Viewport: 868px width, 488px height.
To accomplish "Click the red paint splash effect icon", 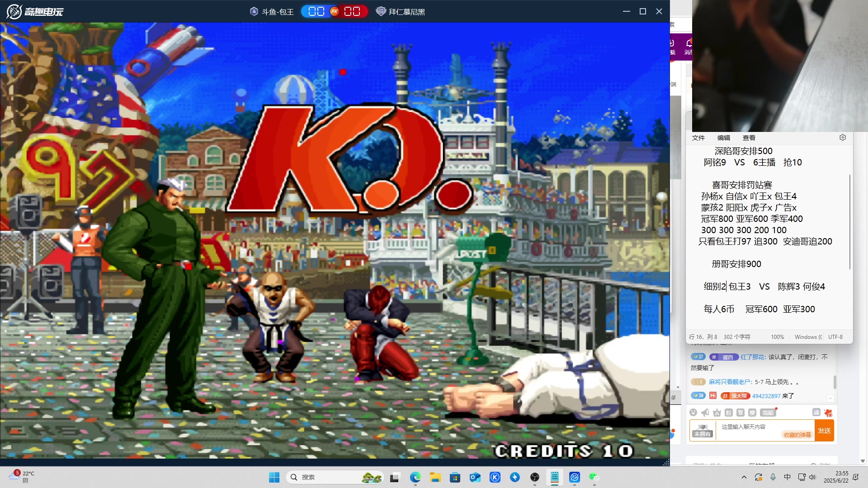I will (828, 413).
